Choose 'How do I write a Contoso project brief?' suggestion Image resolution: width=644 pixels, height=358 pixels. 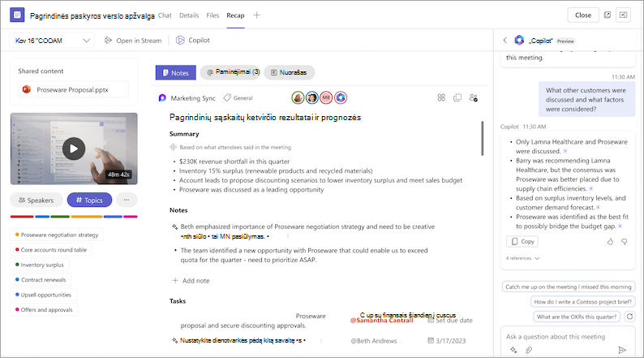583,302
